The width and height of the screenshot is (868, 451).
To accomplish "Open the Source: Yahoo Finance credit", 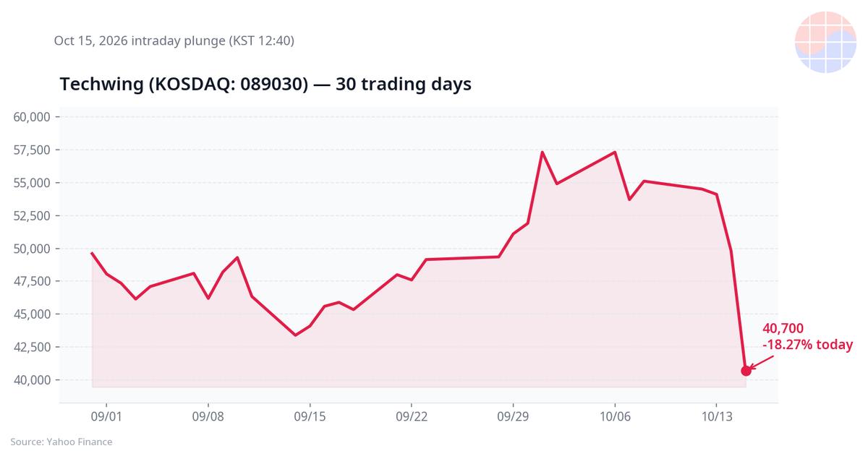I will [x=61, y=441].
